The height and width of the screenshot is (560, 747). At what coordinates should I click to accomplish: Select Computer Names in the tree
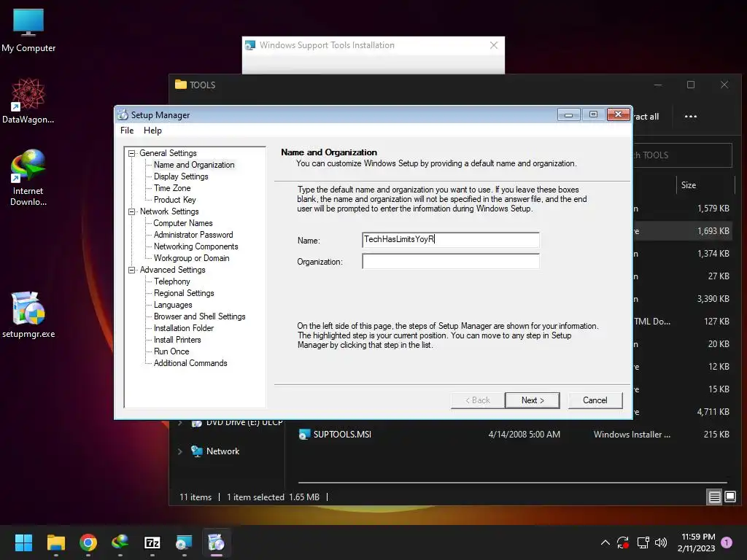coord(183,223)
